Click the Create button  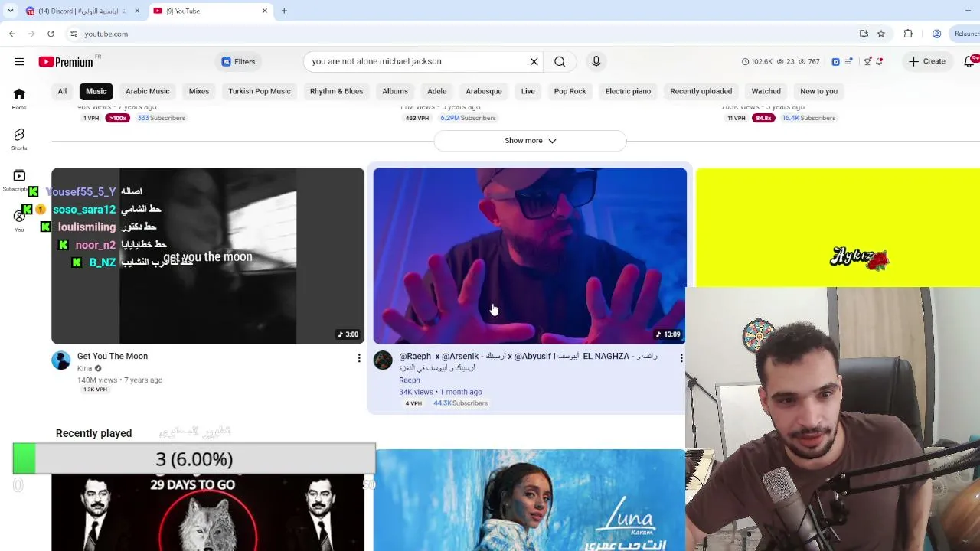pos(927,61)
